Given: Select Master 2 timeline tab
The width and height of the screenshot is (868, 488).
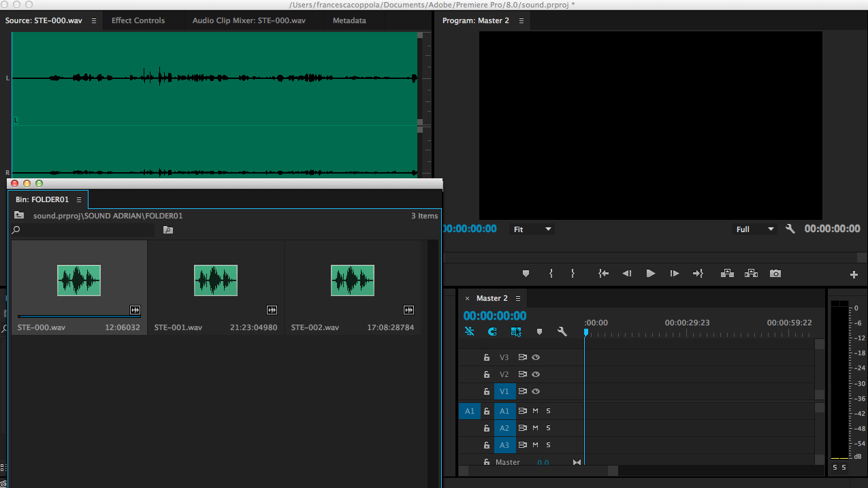Looking at the screenshot, I should click(492, 298).
